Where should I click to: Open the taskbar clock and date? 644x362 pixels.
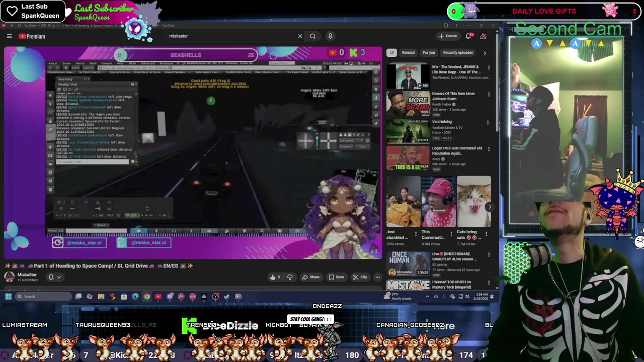click(481, 297)
